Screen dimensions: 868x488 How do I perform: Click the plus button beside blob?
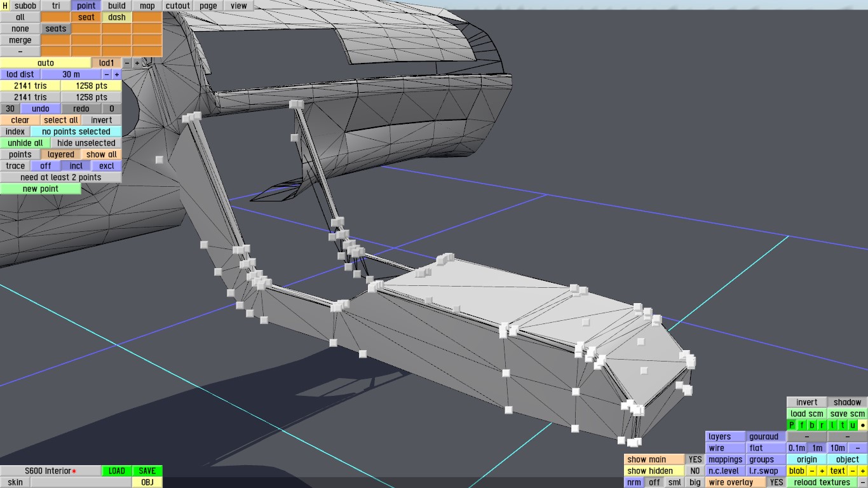point(822,471)
